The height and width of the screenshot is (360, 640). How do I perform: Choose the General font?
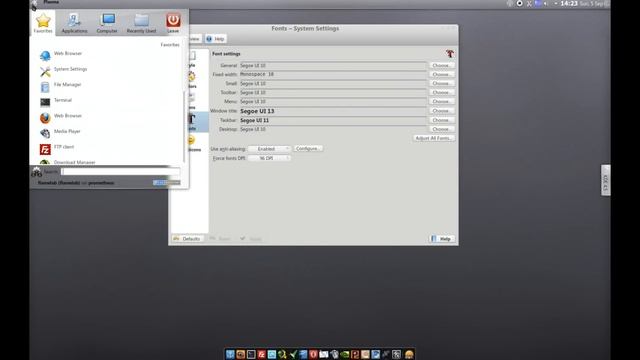pos(441,65)
